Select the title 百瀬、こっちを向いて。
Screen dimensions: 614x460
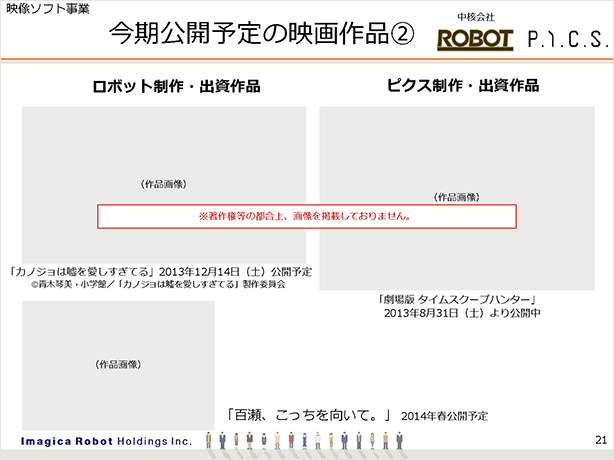[309, 415]
